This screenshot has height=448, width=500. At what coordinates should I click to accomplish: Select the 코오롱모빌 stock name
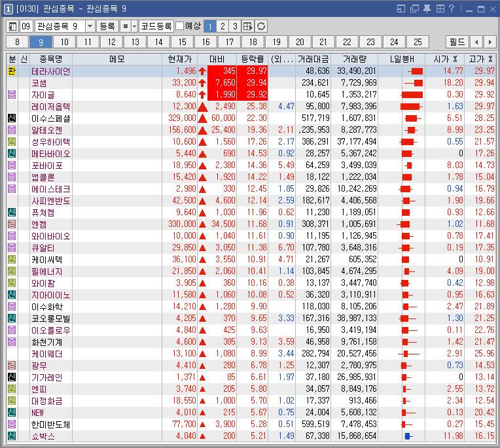[x=50, y=319]
